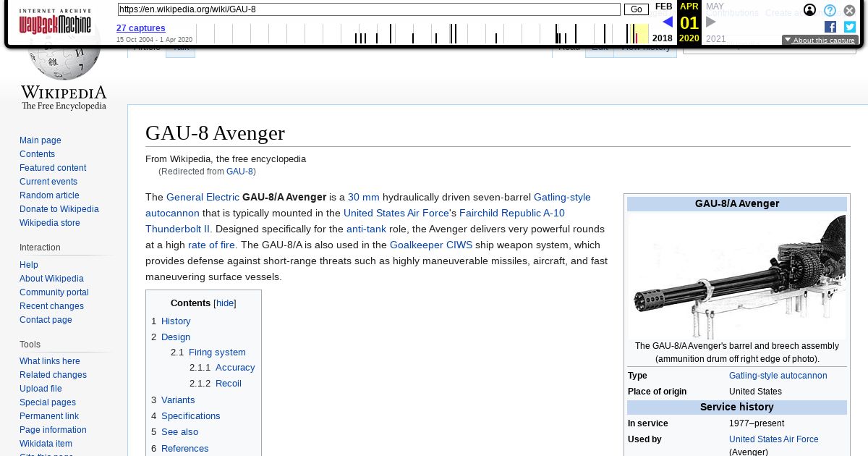Click the Wayback Machine logo
The height and width of the screenshot is (456, 868).
[x=55, y=22]
